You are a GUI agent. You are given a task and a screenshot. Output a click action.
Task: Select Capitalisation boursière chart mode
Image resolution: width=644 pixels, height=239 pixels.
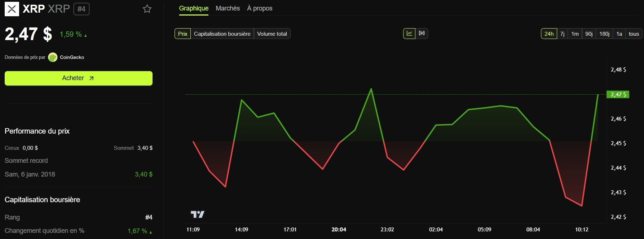click(x=222, y=34)
